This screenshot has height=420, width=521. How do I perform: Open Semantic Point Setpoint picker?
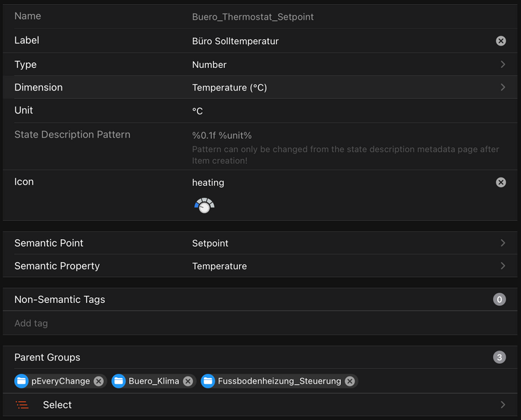(x=503, y=243)
